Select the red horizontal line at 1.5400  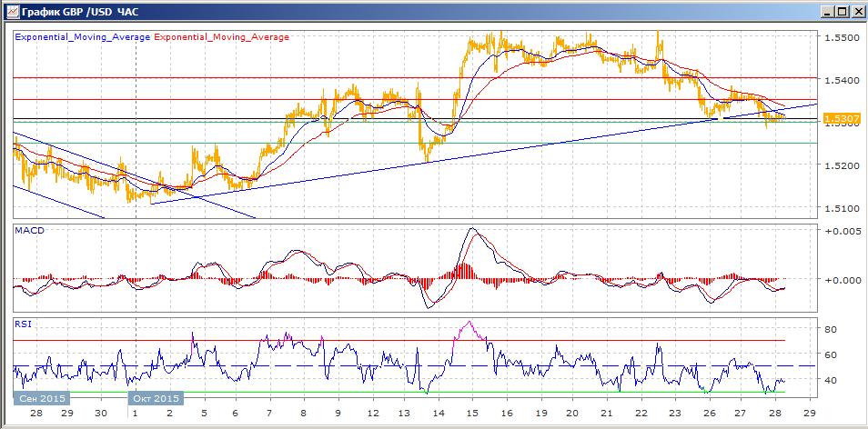click(x=414, y=78)
